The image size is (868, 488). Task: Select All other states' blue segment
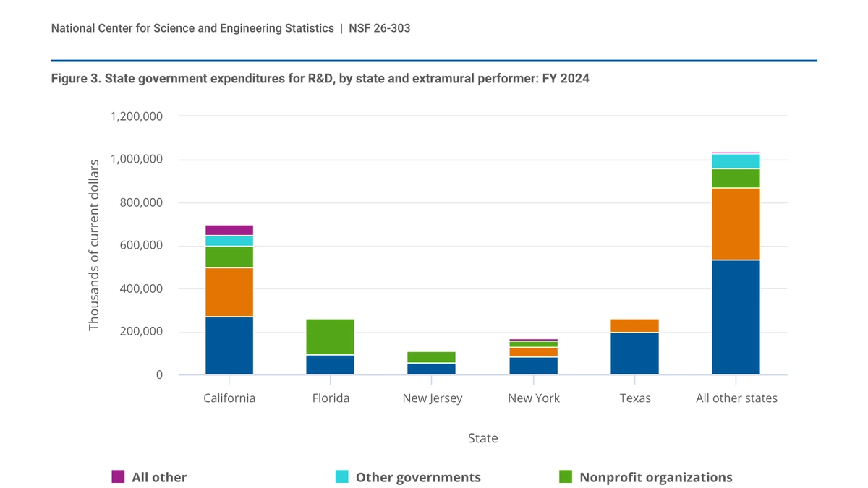[x=736, y=317]
